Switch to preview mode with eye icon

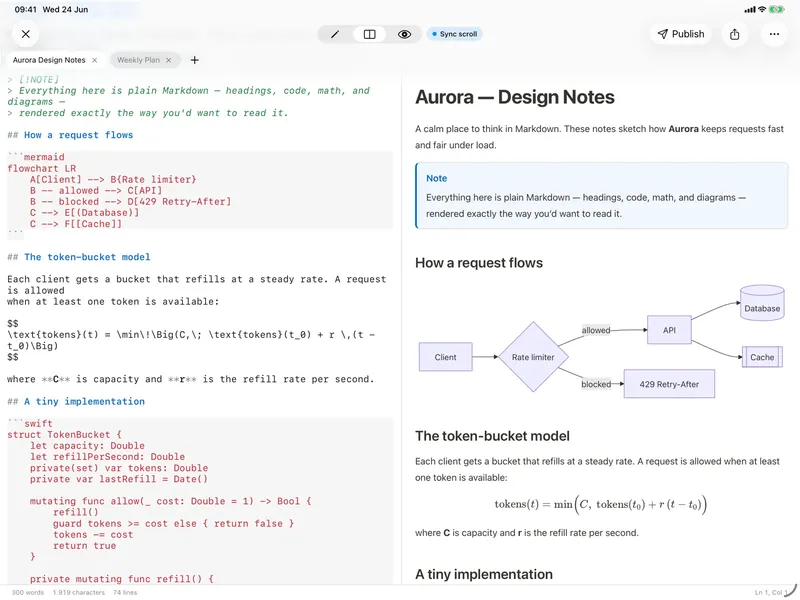404,34
